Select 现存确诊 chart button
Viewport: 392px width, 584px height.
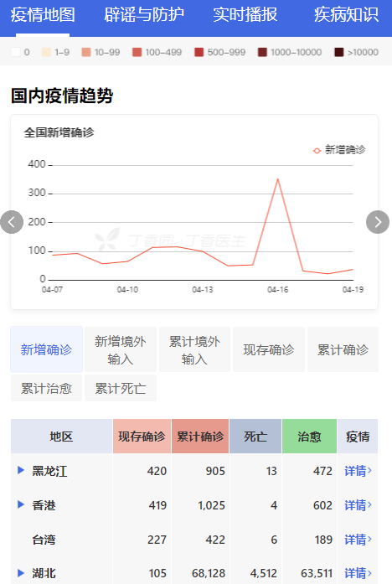click(x=268, y=349)
